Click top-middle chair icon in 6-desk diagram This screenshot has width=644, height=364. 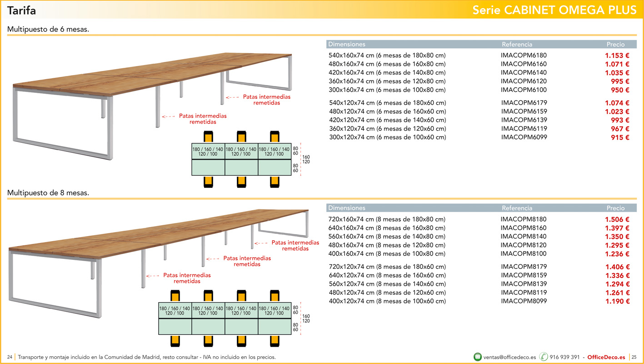tap(241, 137)
